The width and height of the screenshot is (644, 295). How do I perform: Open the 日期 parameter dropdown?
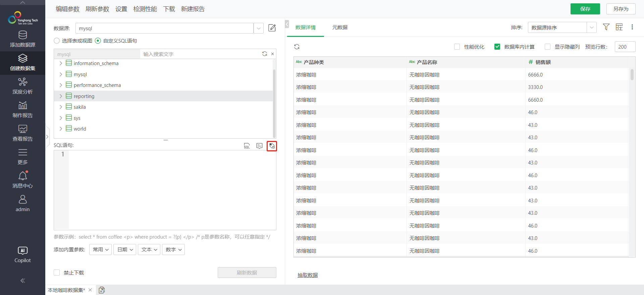tap(124, 249)
